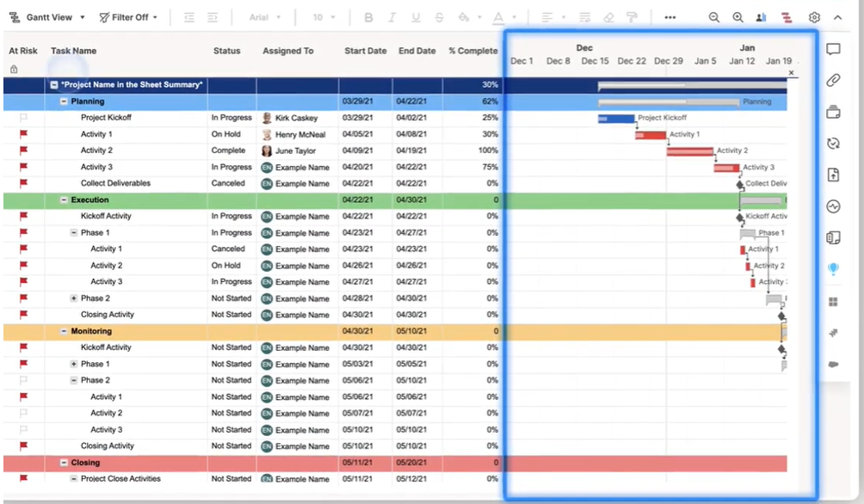864x504 pixels.
Task: Collapse the toolbar with the chevron button
Action: coord(837,17)
